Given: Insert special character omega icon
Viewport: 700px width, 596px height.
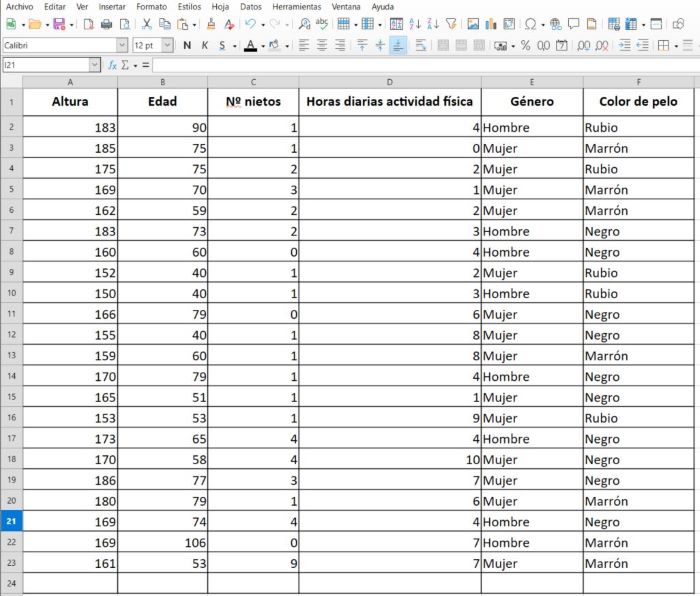Looking at the screenshot, I should [530, 24].
